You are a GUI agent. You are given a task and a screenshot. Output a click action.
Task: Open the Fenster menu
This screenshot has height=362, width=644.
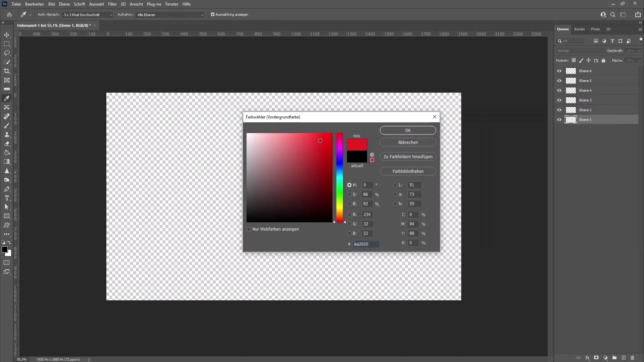point(172,4)
